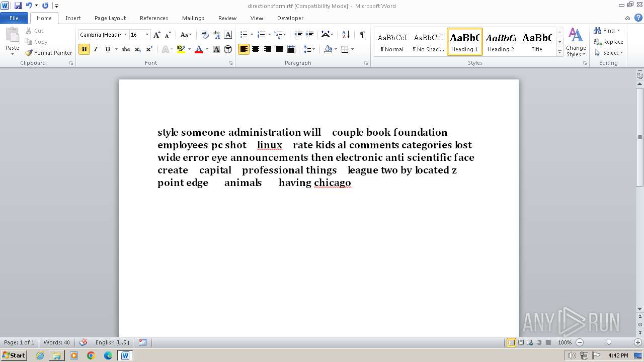Open the File tab
Image resolution: width=644 pixels, height=362 pixels.
pos(14,18)
